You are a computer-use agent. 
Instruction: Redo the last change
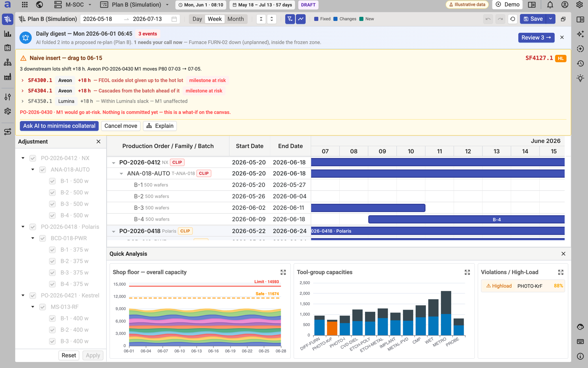[x=500, y=19]
